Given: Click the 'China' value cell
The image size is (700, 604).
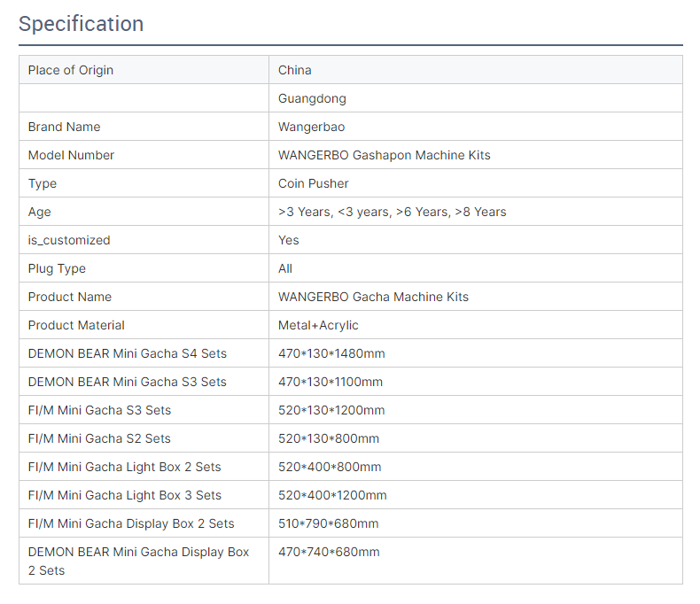Looking at the screenshot, I should [x=476, y=70].
